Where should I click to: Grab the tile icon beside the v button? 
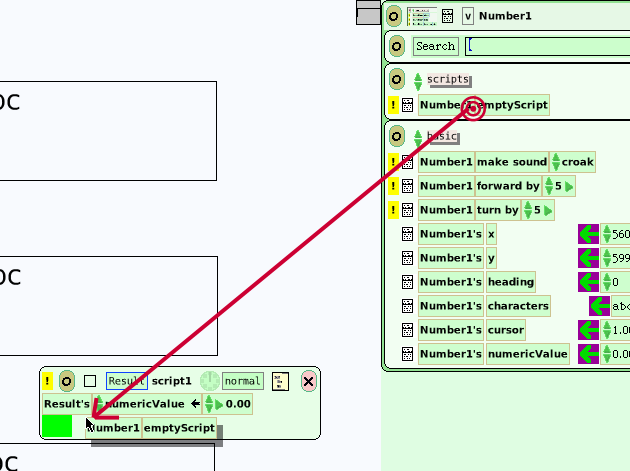click(x=447, y=16)
